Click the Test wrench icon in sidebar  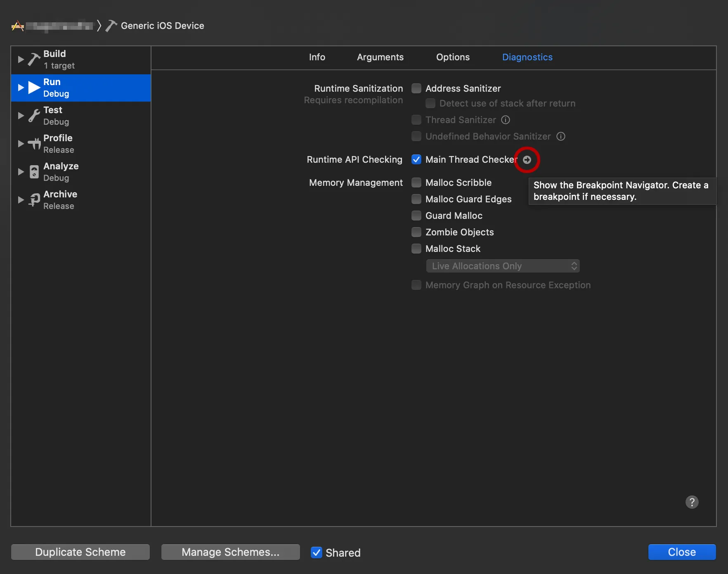[34, 116]
